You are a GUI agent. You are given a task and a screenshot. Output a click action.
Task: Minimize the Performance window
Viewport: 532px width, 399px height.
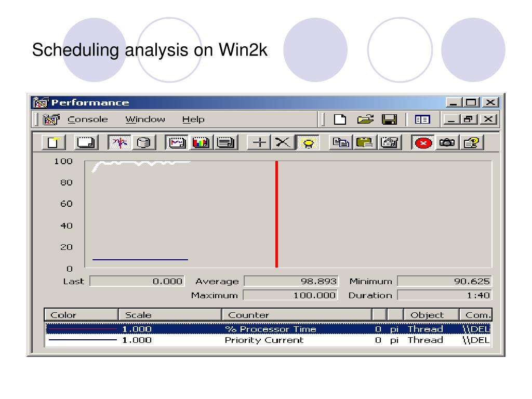[454, 102]
